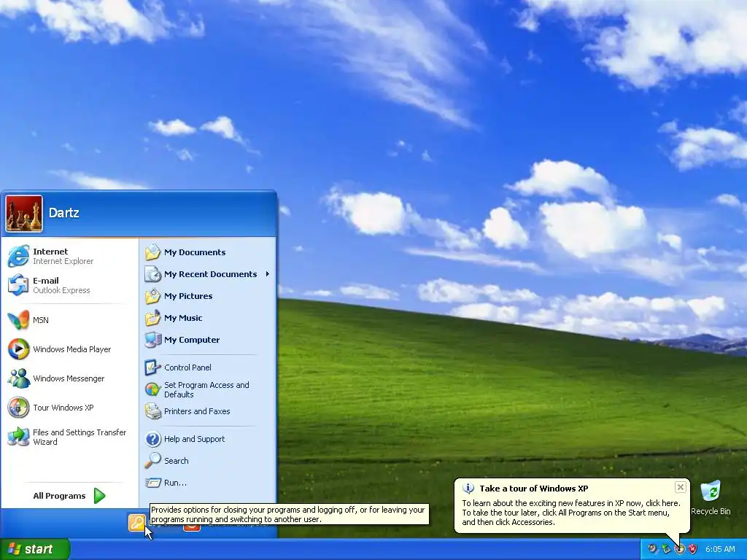Open Internet Explorer from Start menu

(69, 256)
